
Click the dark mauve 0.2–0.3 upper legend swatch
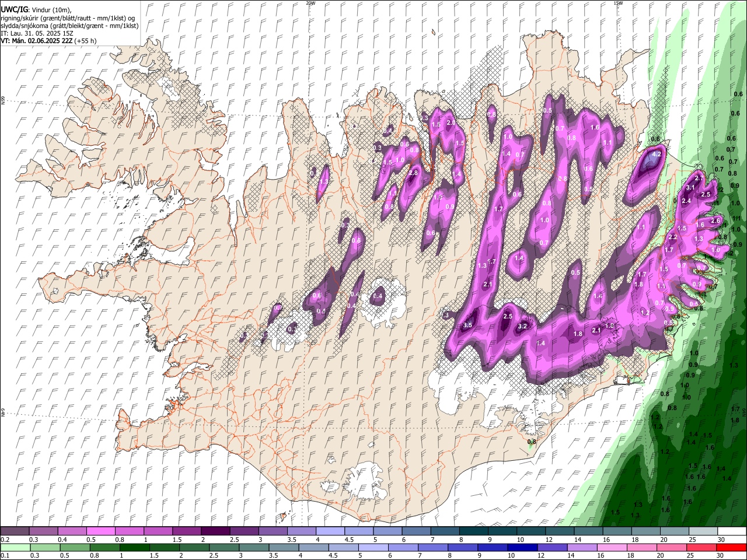[x=15, y=531]
